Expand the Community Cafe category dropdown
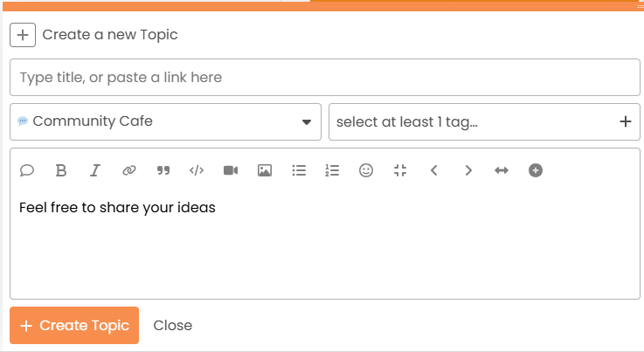The width and height of the screenshot is (644, 352). pyautogui.click(x=165, y=121)
